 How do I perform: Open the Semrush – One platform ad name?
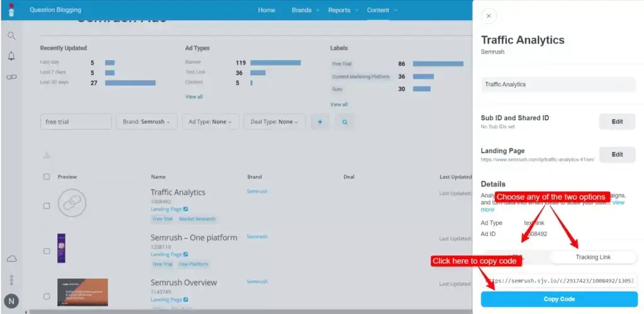194,237
